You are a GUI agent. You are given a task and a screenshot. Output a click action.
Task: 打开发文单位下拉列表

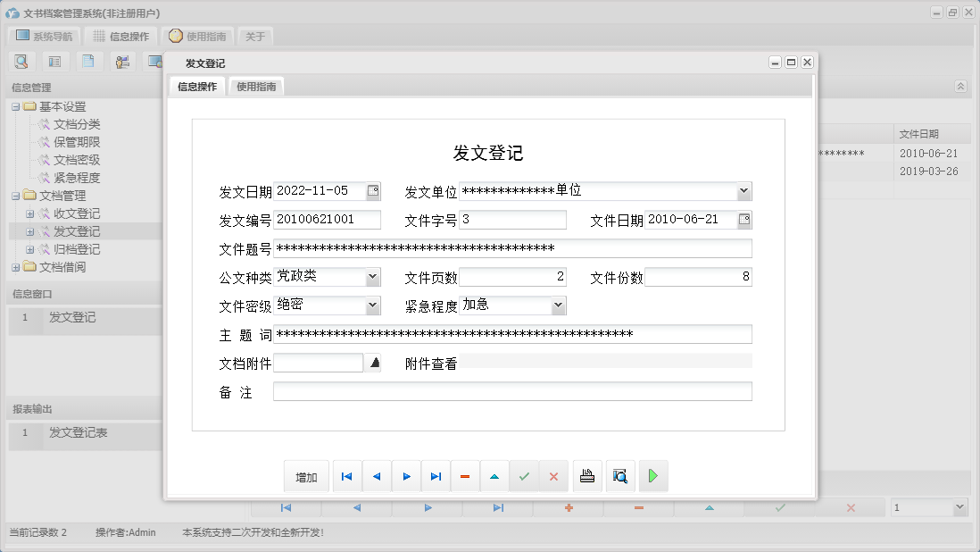pyautogui.click(x=743, y=191)
